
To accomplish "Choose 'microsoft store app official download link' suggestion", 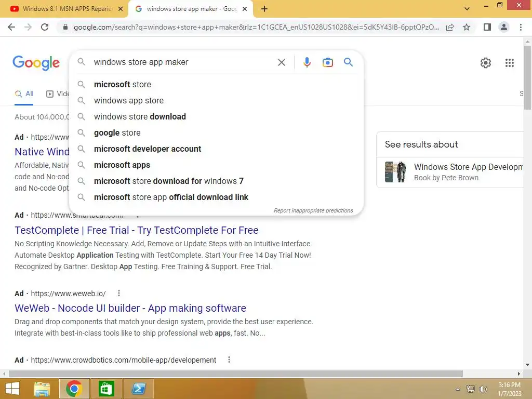I will point(216,197).
